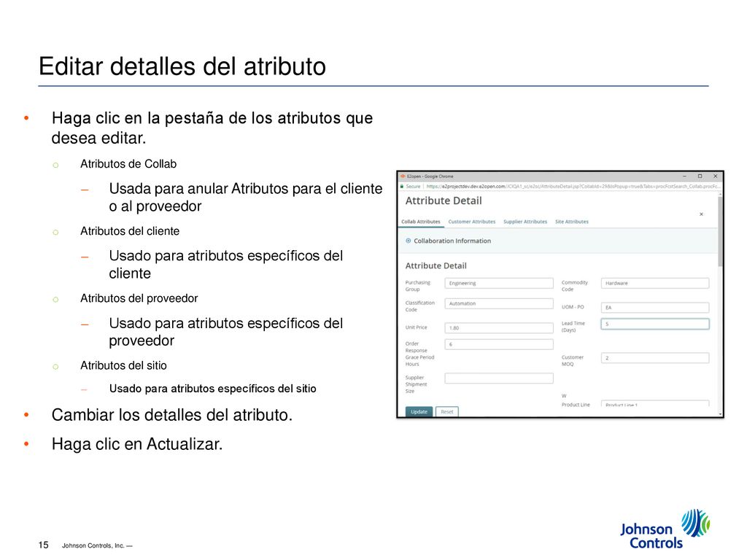Close the Attribute Detail panel with X
Viewport: 747px width, 560px height.
pyautogui.click(x=701, y=214)
